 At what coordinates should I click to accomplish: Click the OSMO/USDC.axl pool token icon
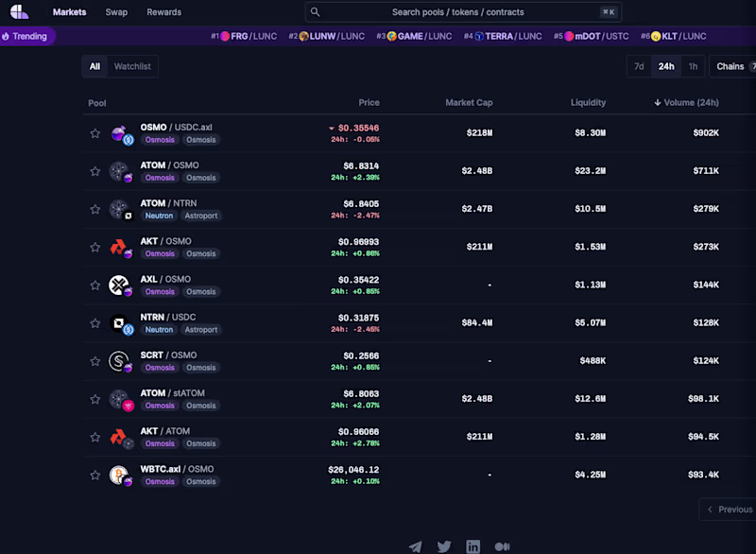[x=120, y=132]
